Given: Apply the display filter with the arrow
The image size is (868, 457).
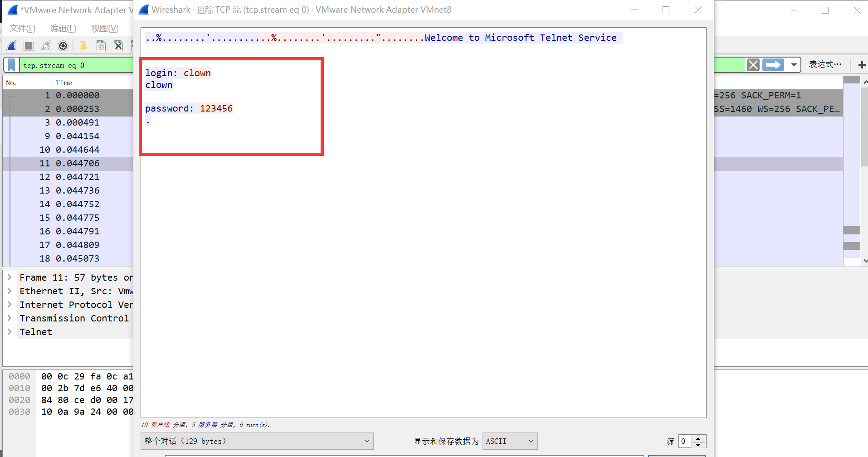Looking at the screenshot, I should tap(773, 65).
